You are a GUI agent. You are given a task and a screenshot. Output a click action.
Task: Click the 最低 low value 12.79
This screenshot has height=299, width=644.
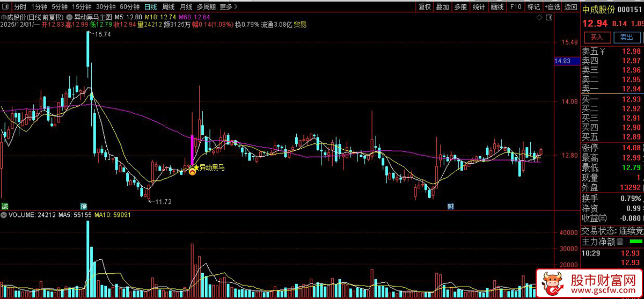(x=632, y=167)
